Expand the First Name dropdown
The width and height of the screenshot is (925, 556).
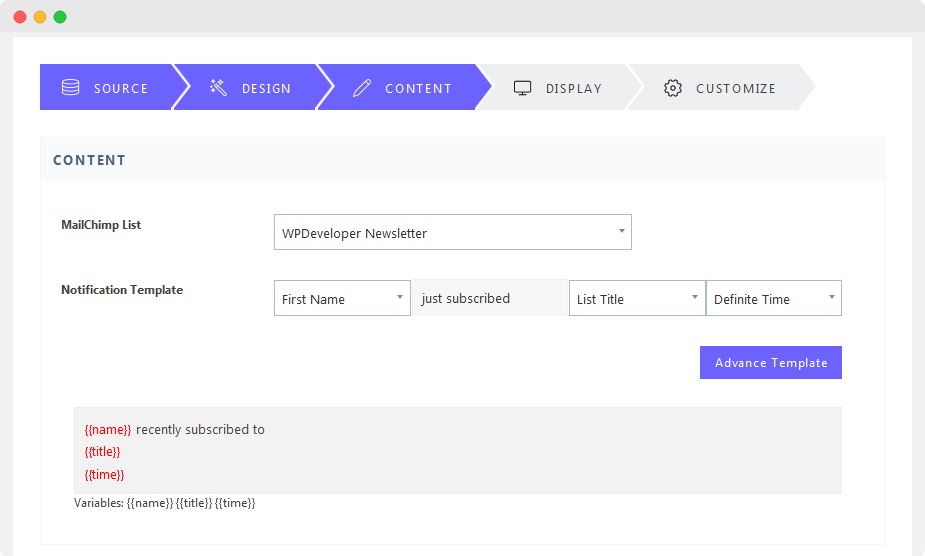tap(342, 298)
